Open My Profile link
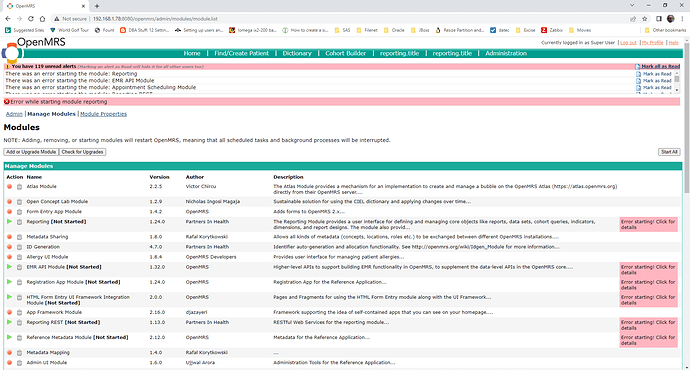Screen dimensions: 690x370 click(652, 43)
